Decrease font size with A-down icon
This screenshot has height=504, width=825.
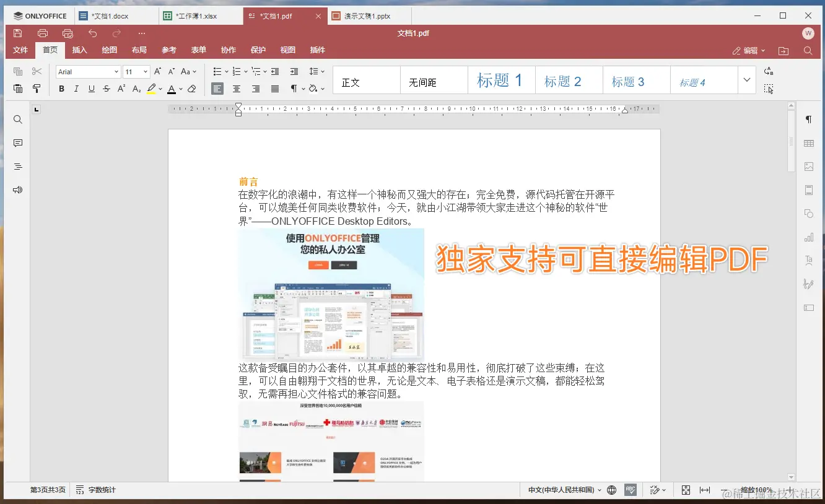click(172, 72)
